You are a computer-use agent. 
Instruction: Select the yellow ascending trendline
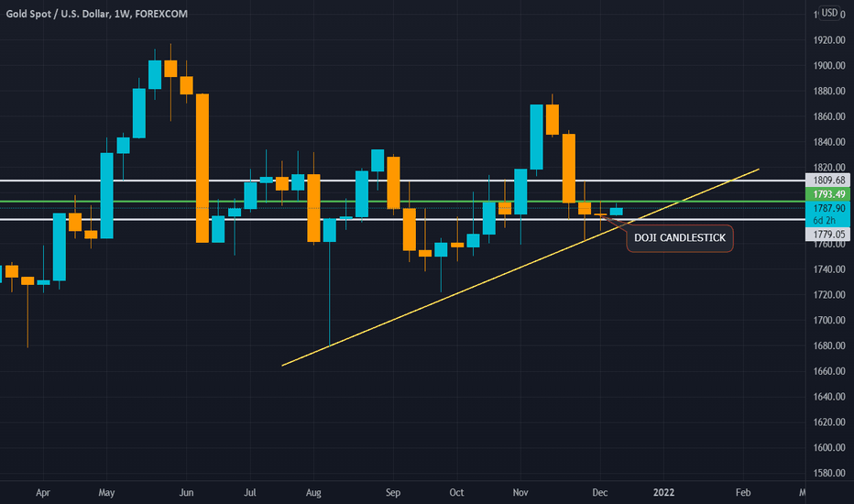coord(520,267)
